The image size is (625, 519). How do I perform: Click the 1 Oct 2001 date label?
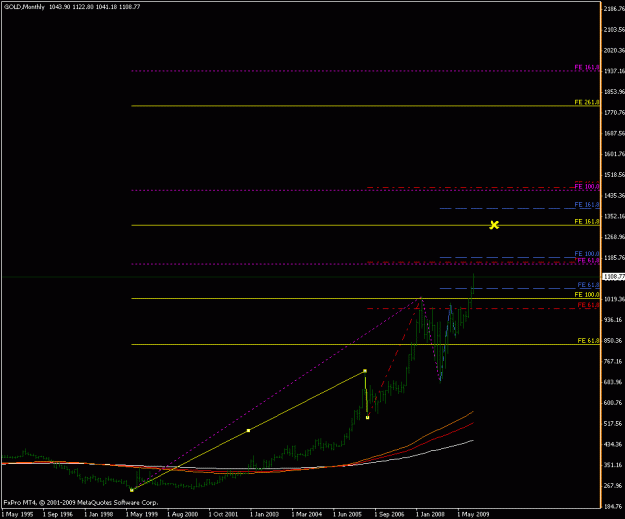pyautogui.click(x=224, y=514)
